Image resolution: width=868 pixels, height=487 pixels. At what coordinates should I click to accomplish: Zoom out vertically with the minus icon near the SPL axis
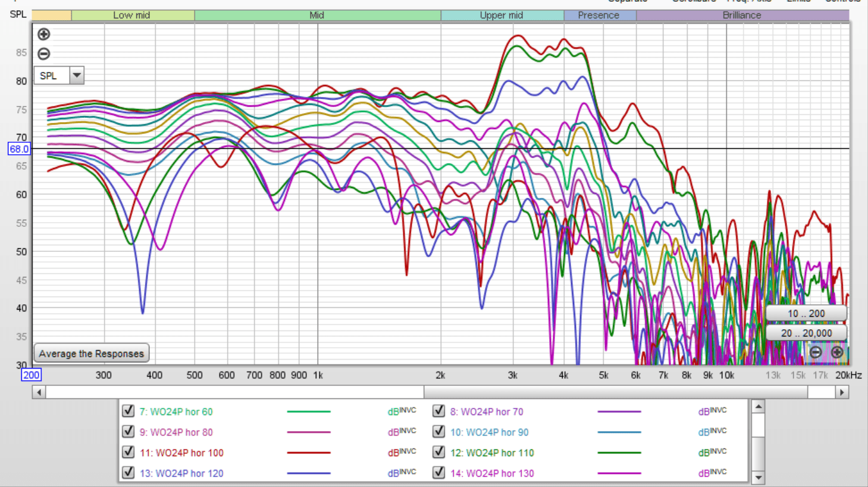pos(43,54)
